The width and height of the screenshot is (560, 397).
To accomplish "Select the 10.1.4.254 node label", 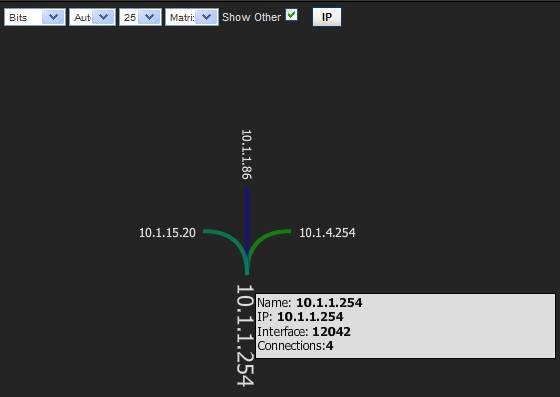I will point(327,233).
